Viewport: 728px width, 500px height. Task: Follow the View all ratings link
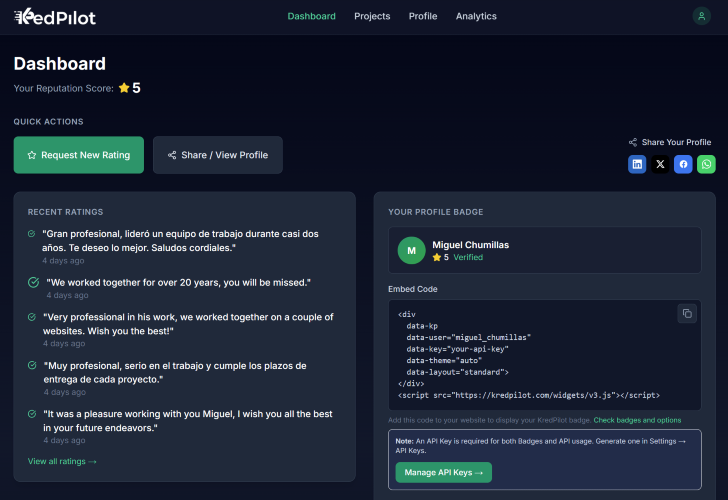(62, 461)
